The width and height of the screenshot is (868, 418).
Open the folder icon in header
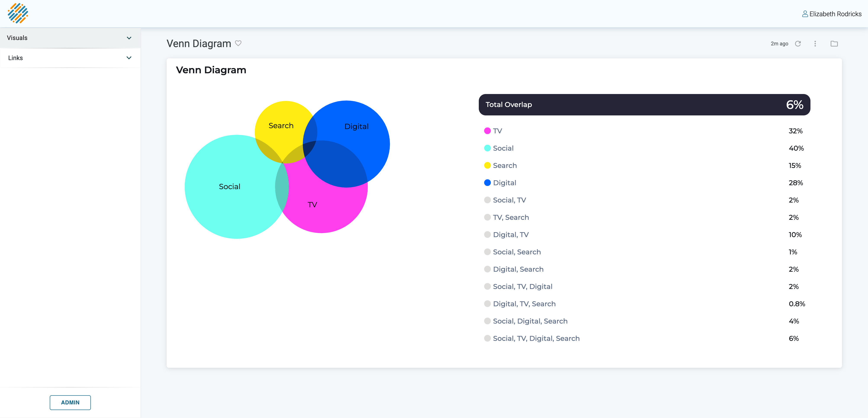tap(834, 44)
